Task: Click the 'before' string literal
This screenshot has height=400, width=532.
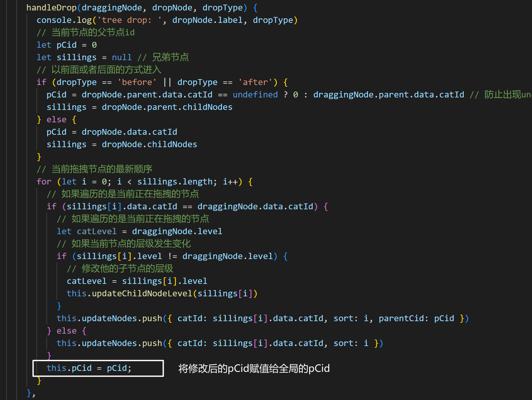Action: [137, 82]
